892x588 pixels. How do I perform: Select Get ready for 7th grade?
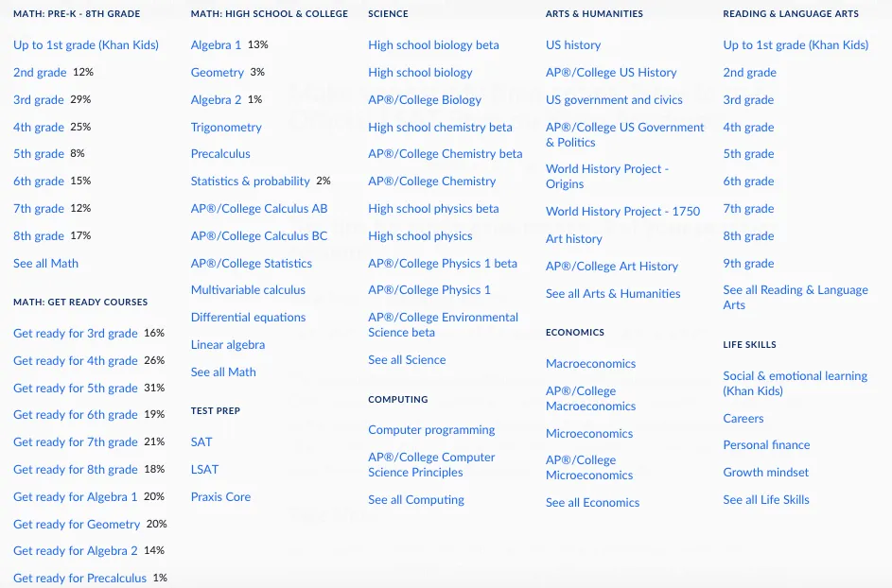click(x=76, y=441)
